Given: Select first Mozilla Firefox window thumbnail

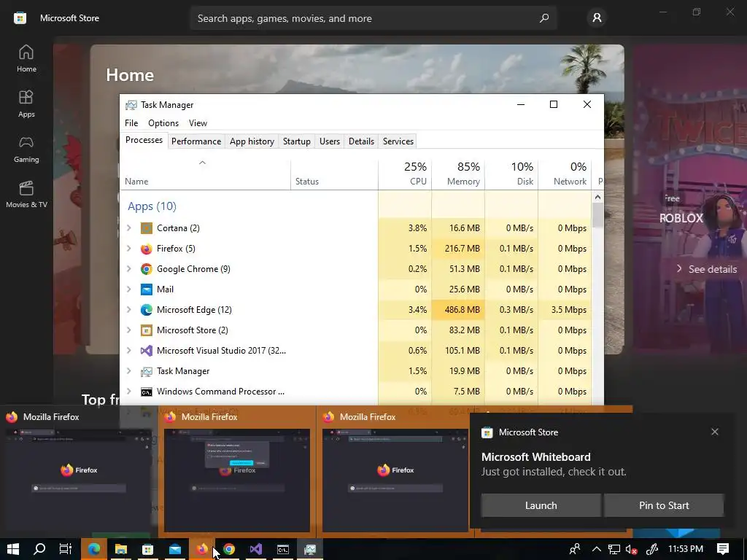Looking at the screenshot, I should click(x=79, y=472).
